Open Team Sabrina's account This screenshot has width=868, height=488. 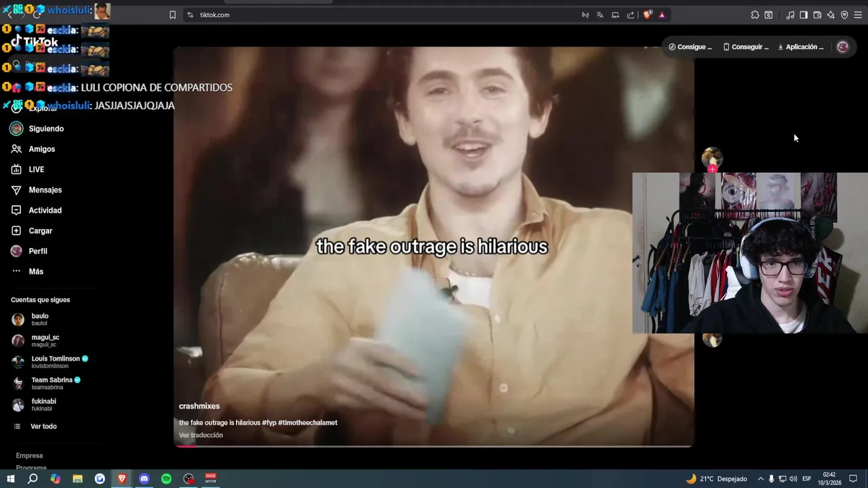point(46,383)
